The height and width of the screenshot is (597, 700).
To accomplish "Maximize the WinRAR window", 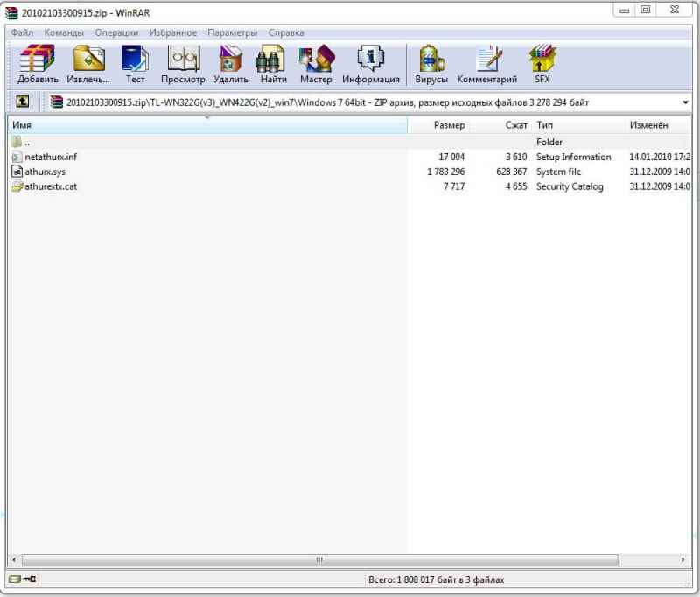I will [646, 10].
